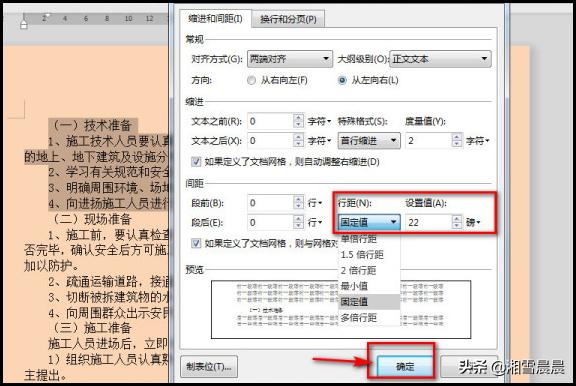Switch to the 换行和分页 tab

point(288,19)
